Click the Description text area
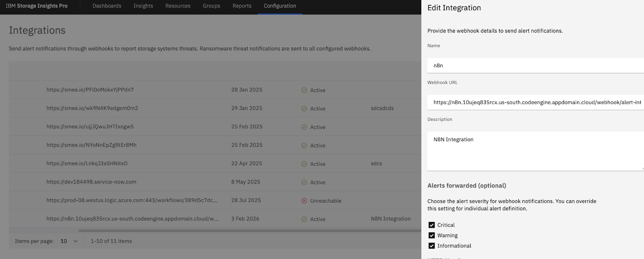 [536, 151]
